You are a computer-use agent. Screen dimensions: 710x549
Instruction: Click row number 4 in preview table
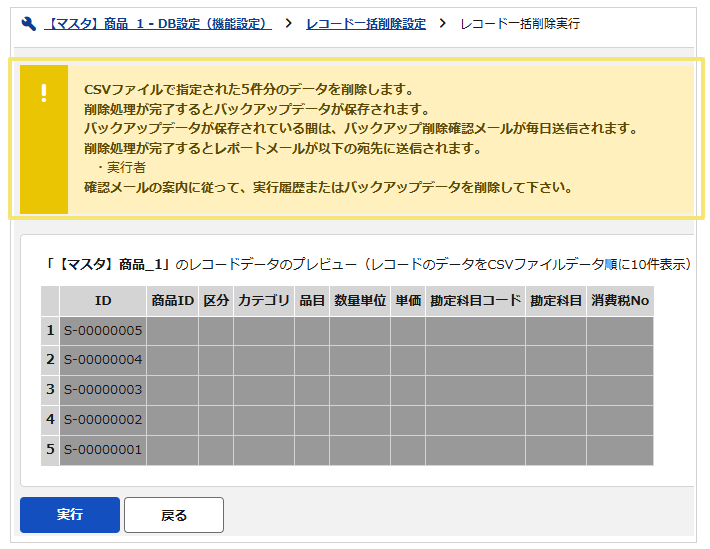coord(50,419)
